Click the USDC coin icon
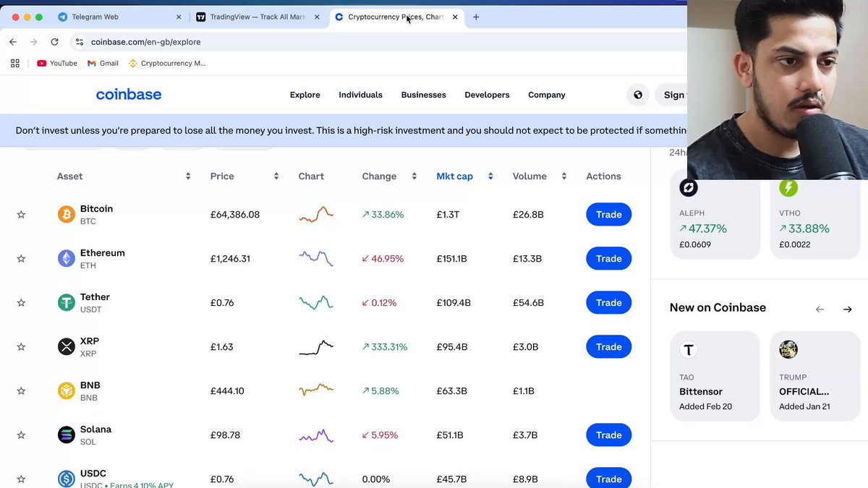 (x=67, y=479)
